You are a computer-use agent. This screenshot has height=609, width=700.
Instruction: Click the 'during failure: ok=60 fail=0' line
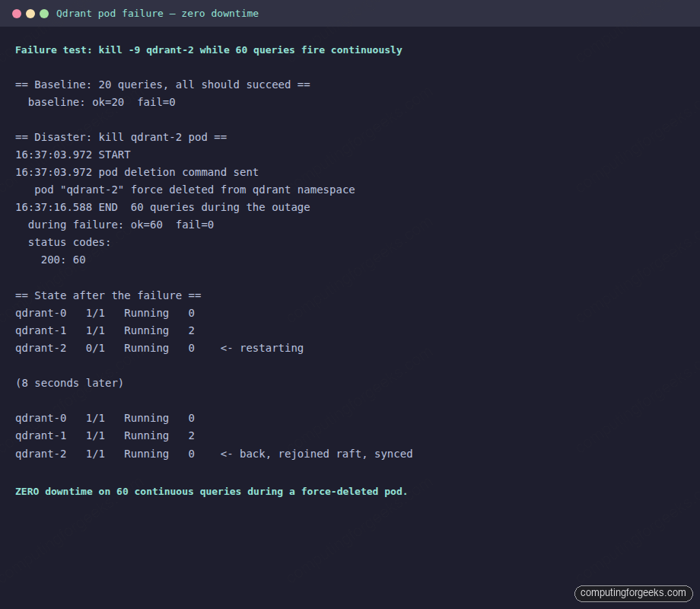pos(120,225)
